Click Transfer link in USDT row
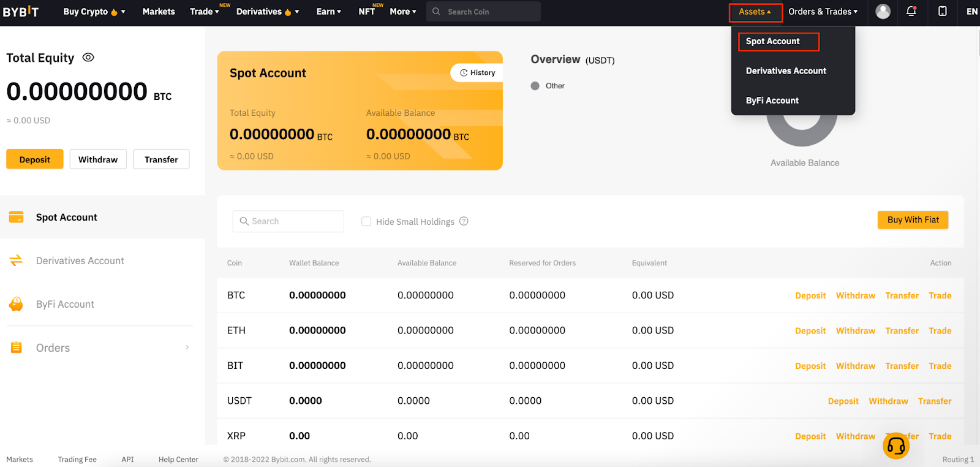980x467 pixels. pos(935,401)
